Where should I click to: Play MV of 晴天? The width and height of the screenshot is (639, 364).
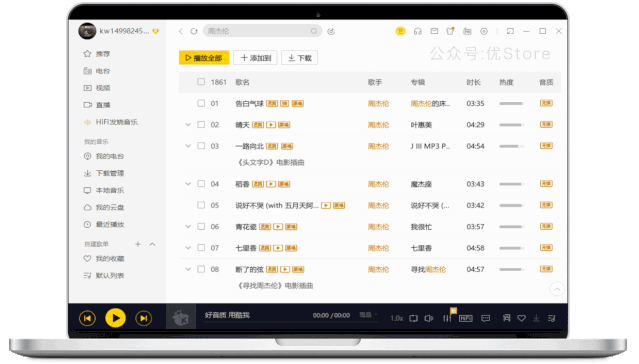(x=271, y=125)
